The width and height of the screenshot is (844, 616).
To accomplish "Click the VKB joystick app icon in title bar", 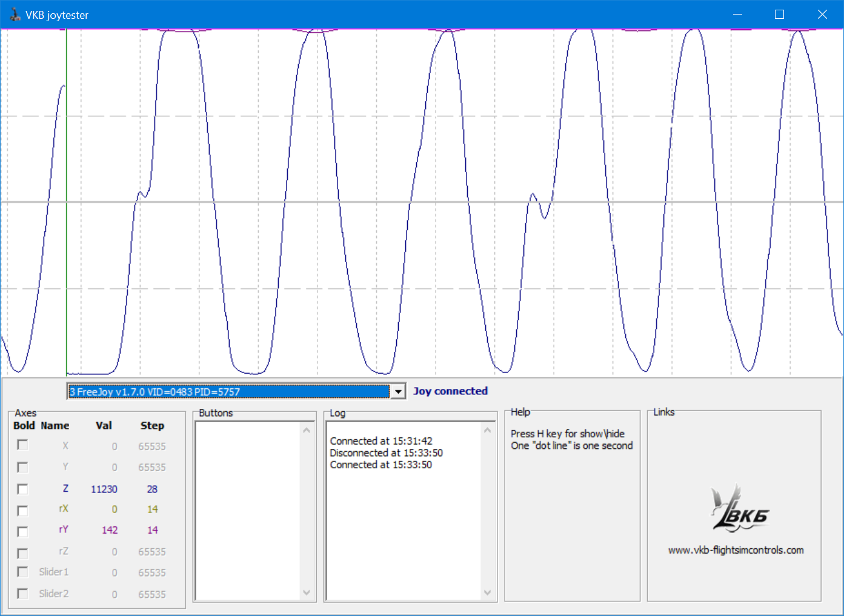I will [x=15, y=15].
